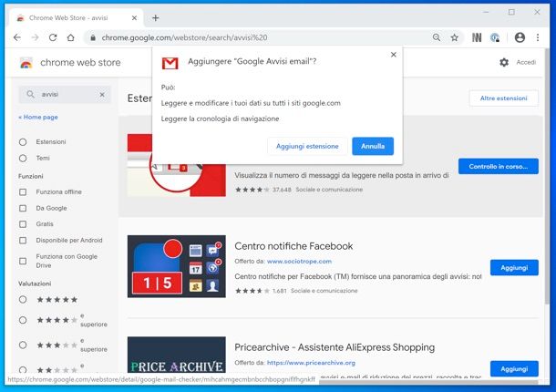Click the blue globe extension icon
The image size is (556, 392).
pyautogui.click(x=495, y=37)
